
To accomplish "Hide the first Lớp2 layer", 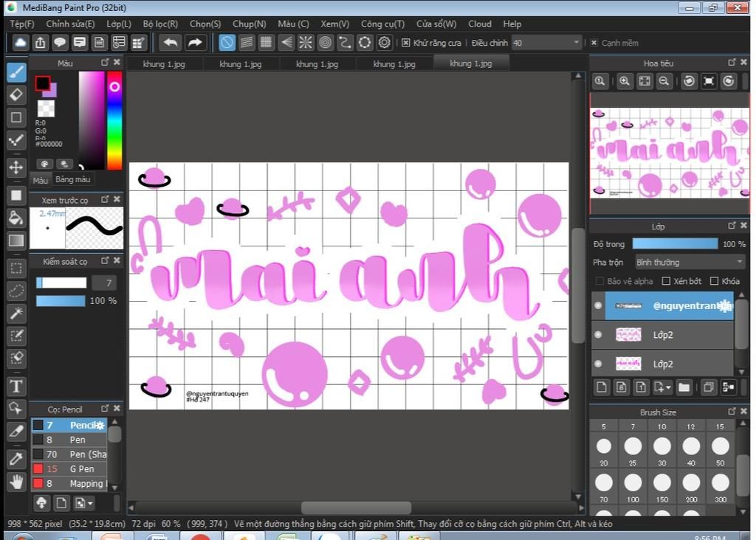I will pos(598,334).
